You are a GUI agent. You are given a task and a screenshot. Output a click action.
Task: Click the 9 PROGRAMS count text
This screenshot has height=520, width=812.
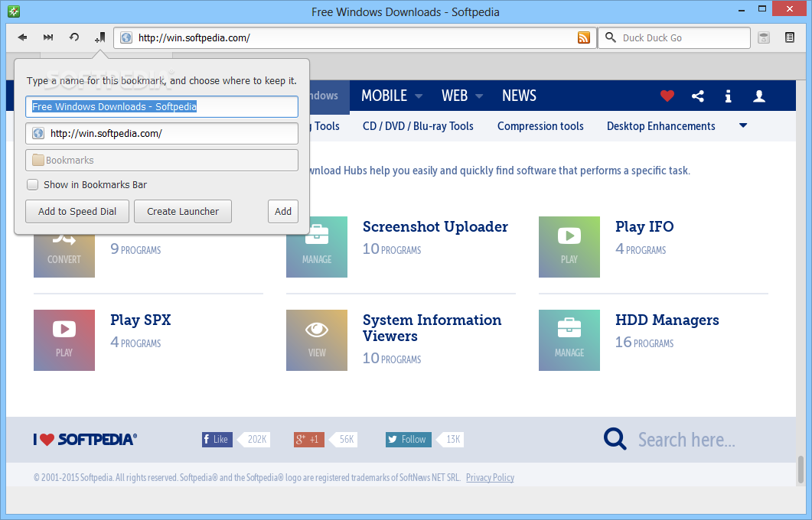(135, 249)
